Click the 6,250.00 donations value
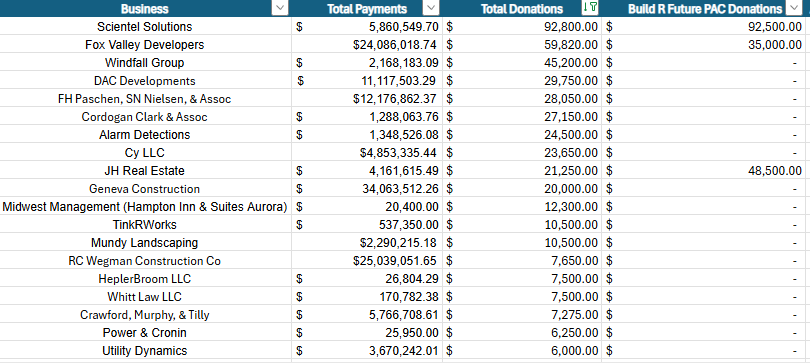810x363 pixels. (574, 333)
